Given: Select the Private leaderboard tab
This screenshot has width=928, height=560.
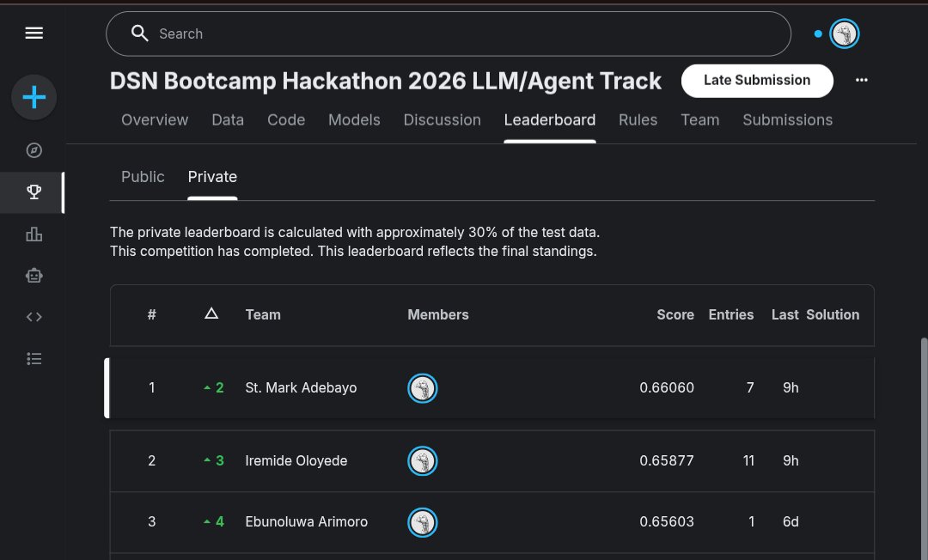Looking at the screenshot, I should [212, 177].
